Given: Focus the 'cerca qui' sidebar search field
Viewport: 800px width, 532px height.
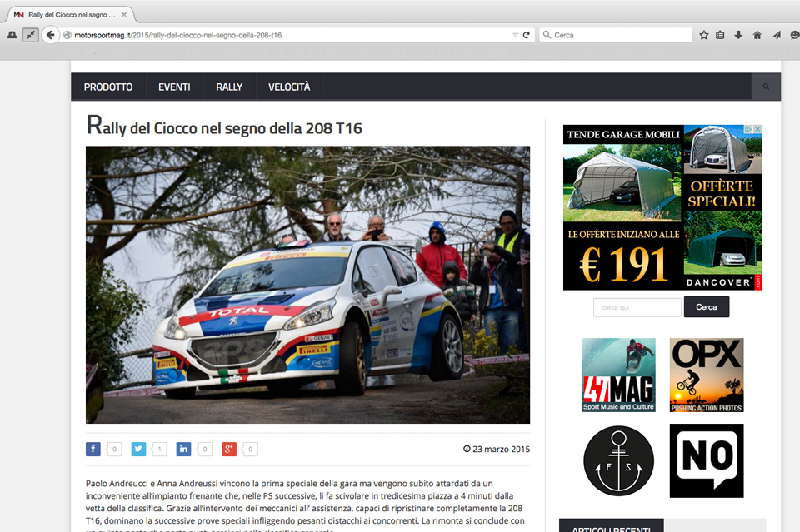Looking at the screenshot, I should (x=637, y=307).
